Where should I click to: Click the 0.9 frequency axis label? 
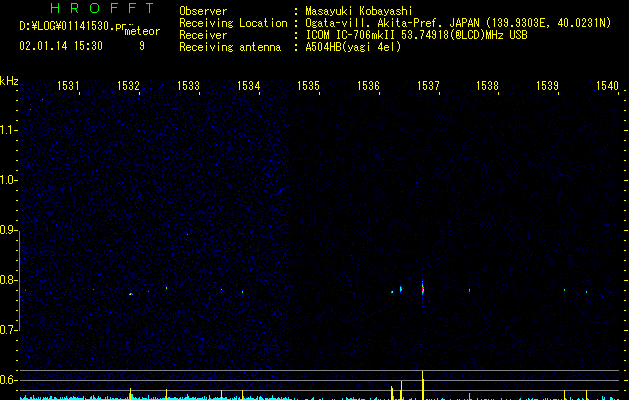tap(8, 230)
